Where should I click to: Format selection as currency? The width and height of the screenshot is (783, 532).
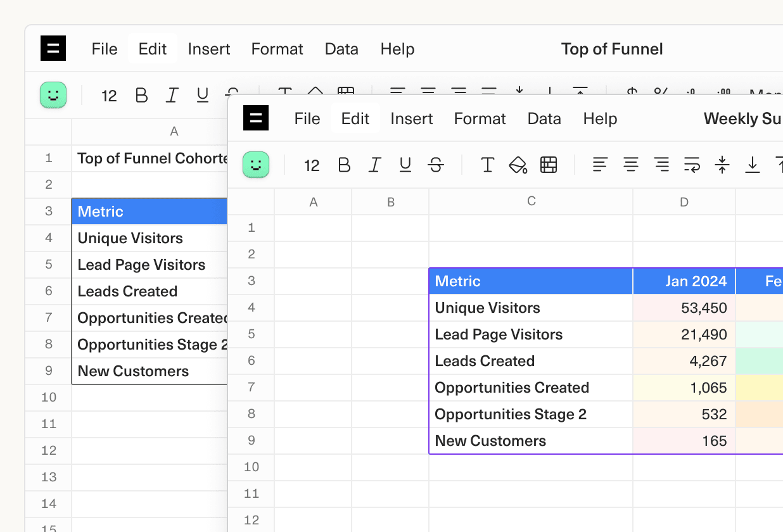[631, 95]
